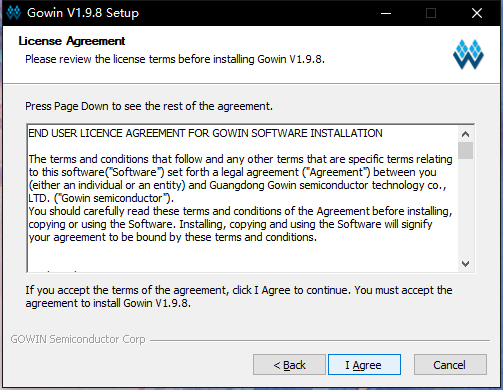Click the empty scrollbar track below the thumb
This screenshot has width=503, height=390.
tap(465, 207)
